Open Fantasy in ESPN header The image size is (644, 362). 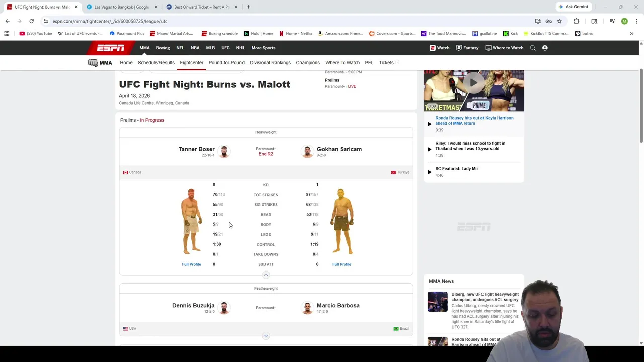point(467,48)
